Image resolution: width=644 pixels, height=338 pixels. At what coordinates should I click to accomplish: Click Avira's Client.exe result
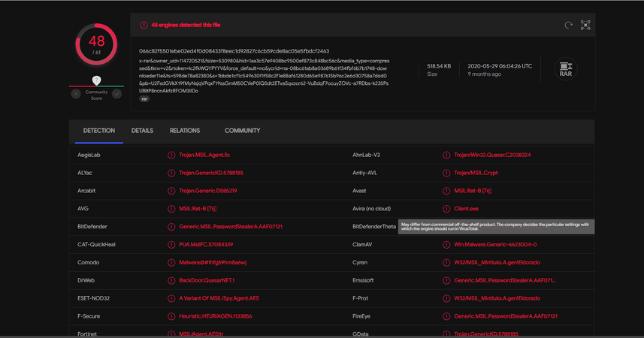click(x=466, y=209)
